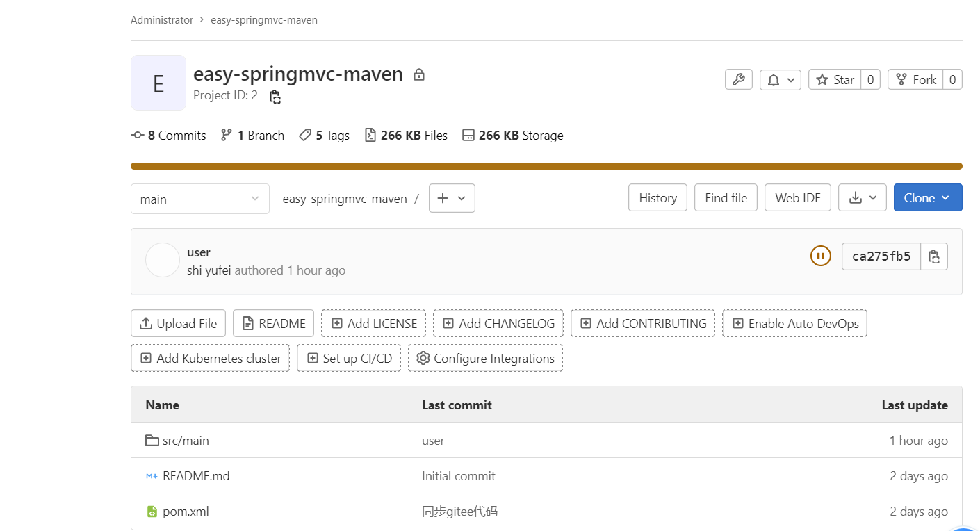Image resolution: width=980 pixels, height=531 pixels.
Task: Open the Web IDE
Action: (797, 198)
